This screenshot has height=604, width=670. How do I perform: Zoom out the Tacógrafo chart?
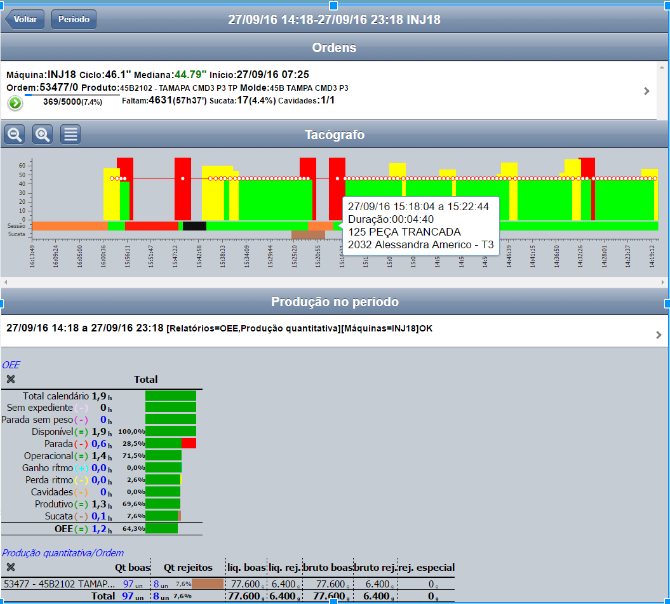pos(15,135)
